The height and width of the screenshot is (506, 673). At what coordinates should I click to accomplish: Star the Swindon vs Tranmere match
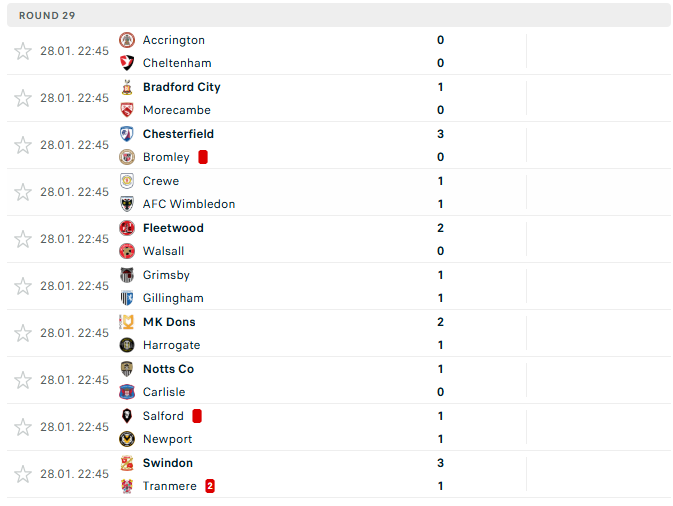pos(23,474)
